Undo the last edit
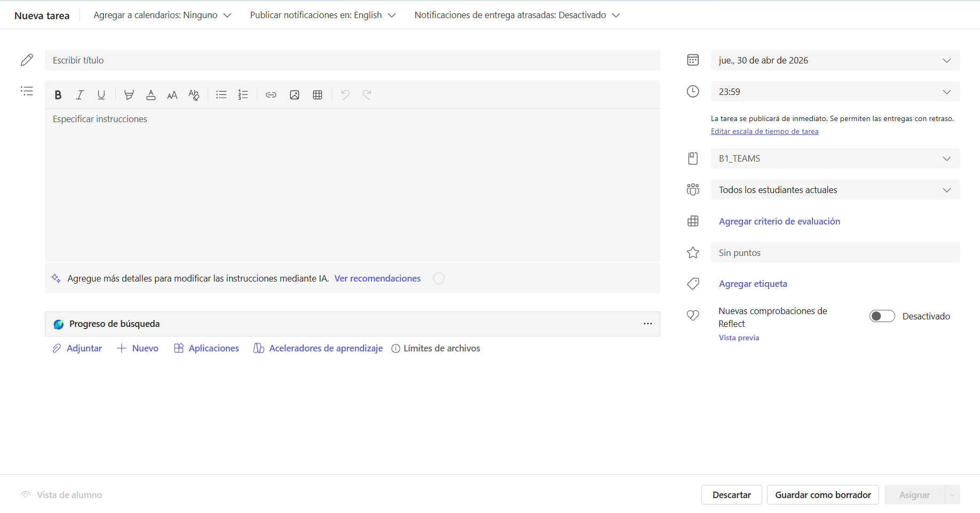Image resolution: width=980 pixels, height=513 pixels. pyautogui.click(x=345, y=95)
